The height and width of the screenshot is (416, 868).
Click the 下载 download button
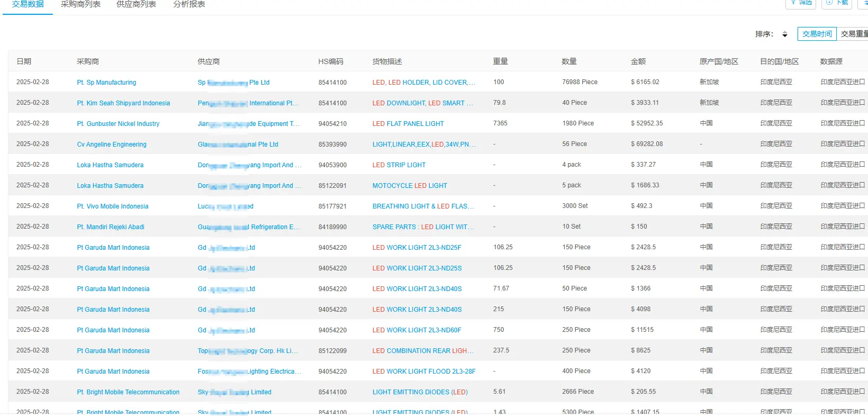tap(837, 3)
